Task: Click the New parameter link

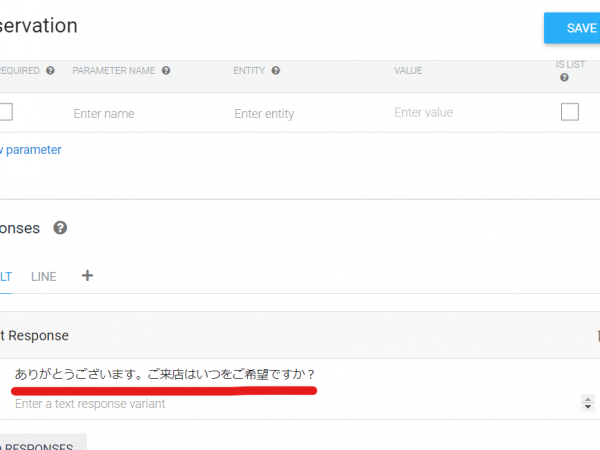Action: (31, 150)
